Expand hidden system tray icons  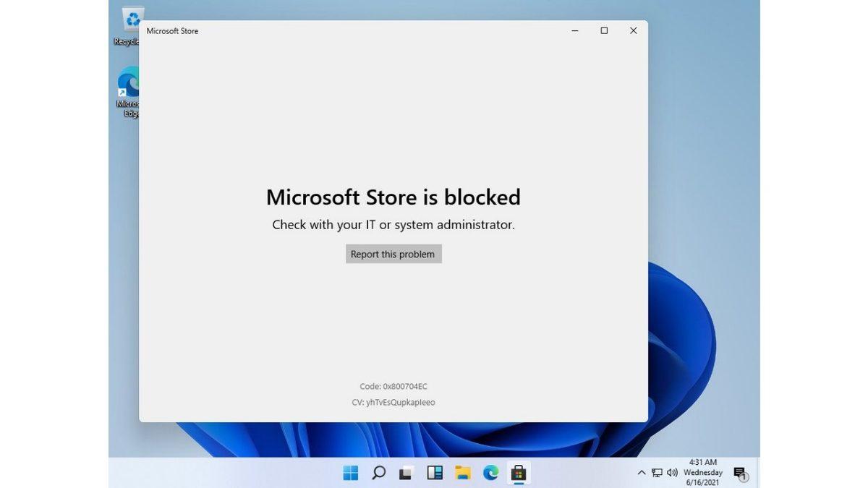point(642,472)
